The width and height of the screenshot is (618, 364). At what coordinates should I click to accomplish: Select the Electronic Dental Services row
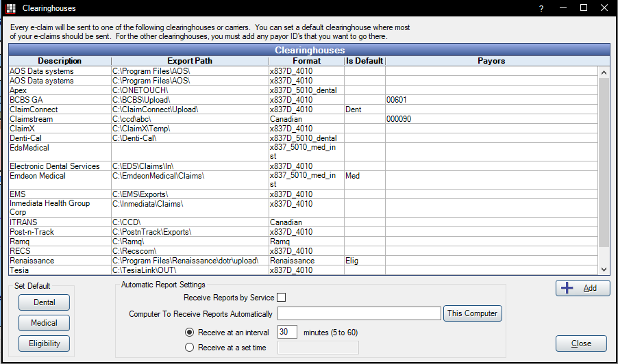point(304,166)
